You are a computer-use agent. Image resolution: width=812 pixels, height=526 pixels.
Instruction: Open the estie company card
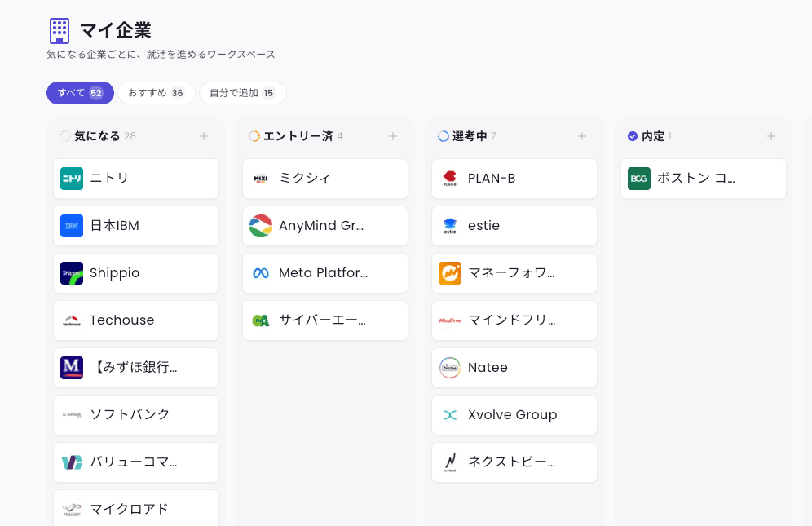coord(514,226)
